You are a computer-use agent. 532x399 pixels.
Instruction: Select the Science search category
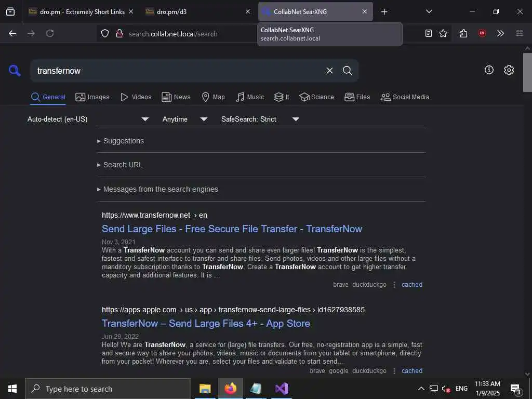point(316,97)
